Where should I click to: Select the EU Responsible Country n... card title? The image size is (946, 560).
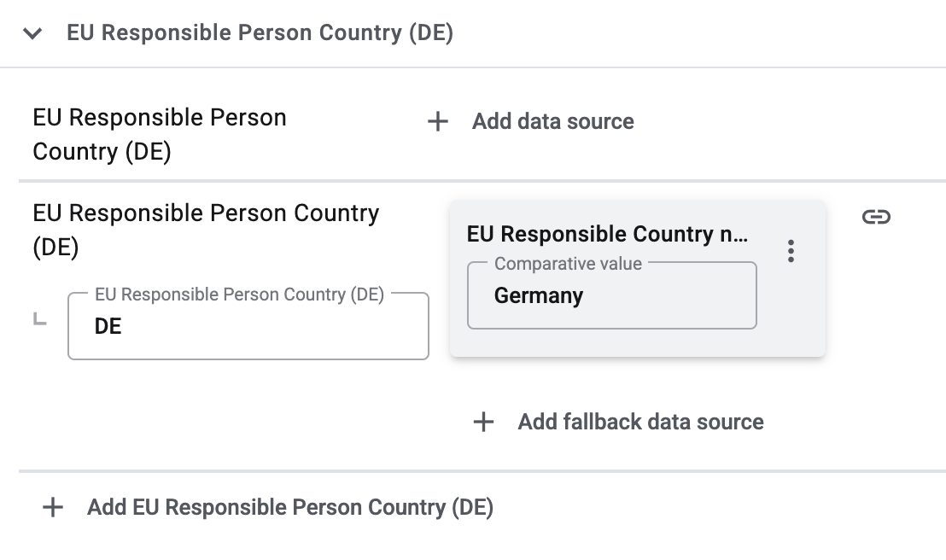pos(607,234)
